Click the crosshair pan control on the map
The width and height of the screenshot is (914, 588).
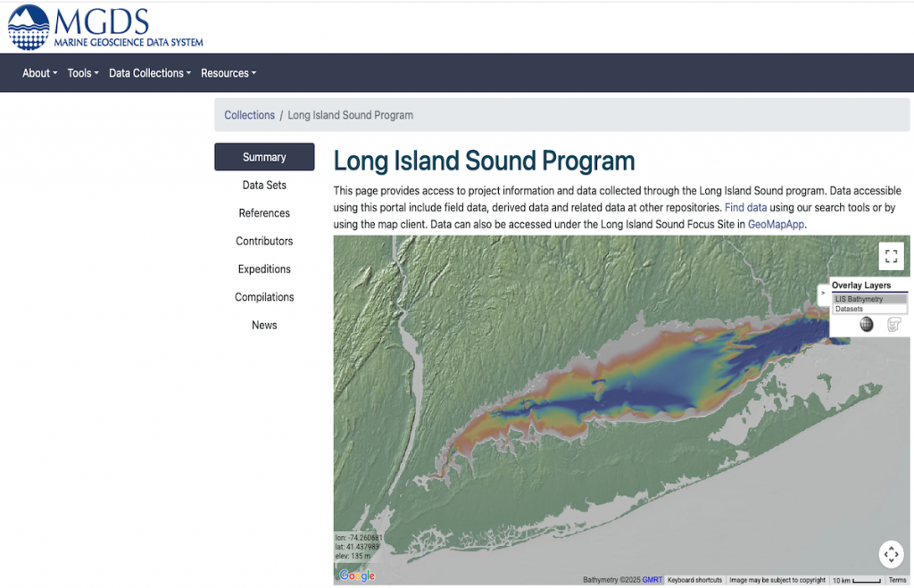tap(891, 554)
